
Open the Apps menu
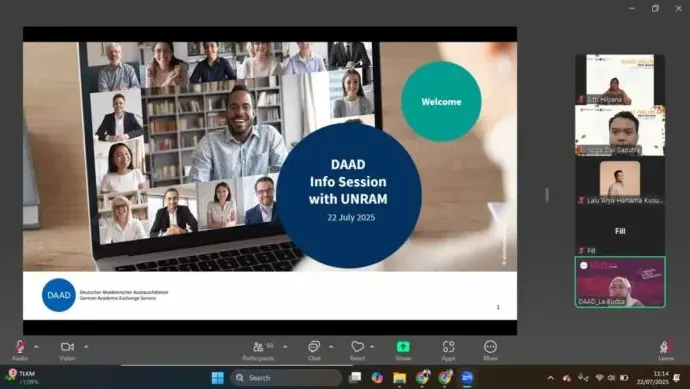(448, 350)
